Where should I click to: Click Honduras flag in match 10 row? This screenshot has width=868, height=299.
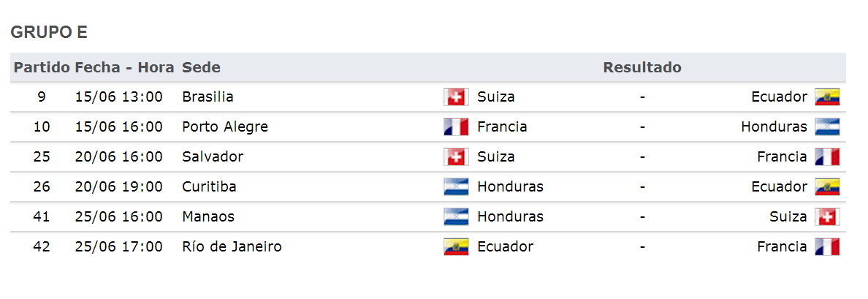(x=827, y=126)
